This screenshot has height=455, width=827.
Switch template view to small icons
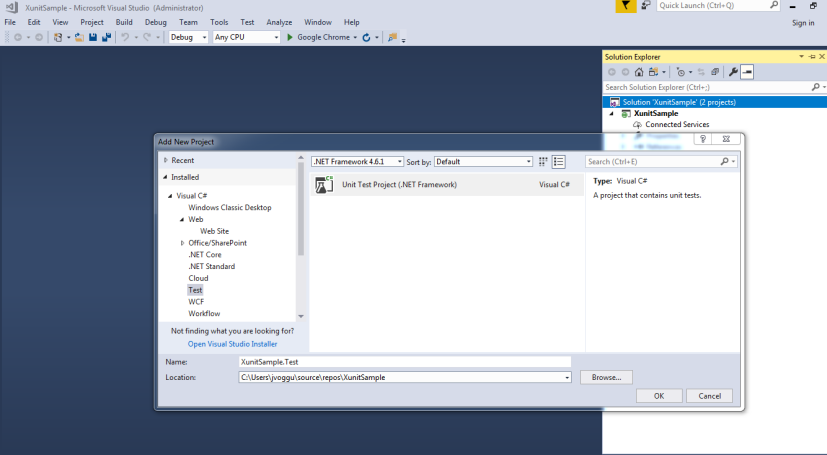(543, 162)
